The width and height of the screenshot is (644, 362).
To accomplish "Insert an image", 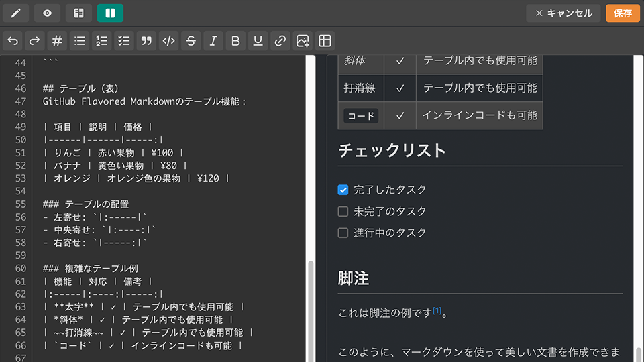I will (303, 41).
